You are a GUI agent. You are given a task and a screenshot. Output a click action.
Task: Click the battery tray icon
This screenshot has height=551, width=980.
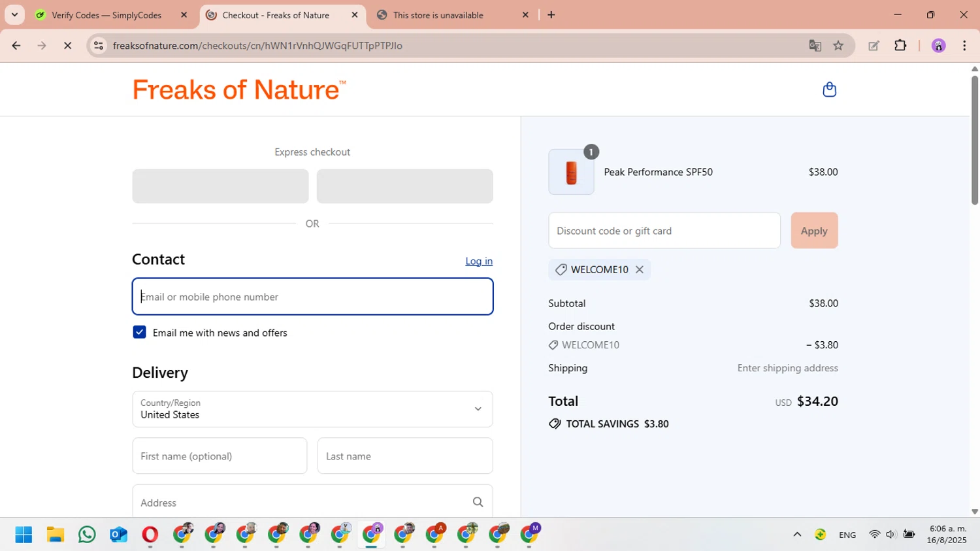(909, 535)
